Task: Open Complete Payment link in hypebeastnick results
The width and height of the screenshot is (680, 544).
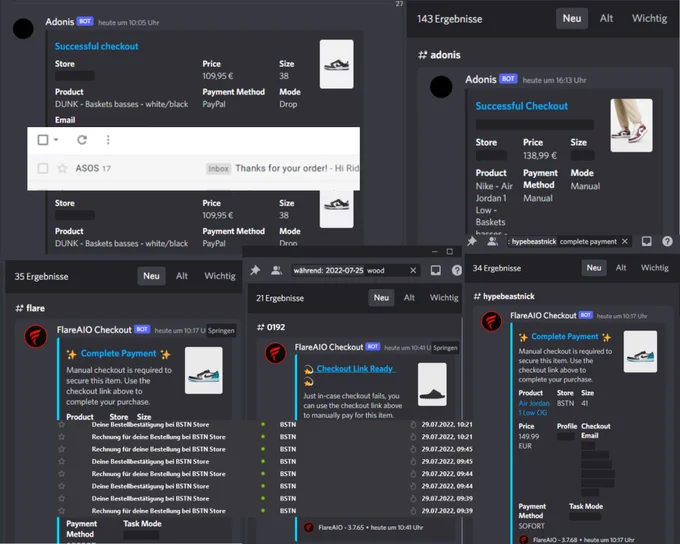Action: click(x=565, y=337)
